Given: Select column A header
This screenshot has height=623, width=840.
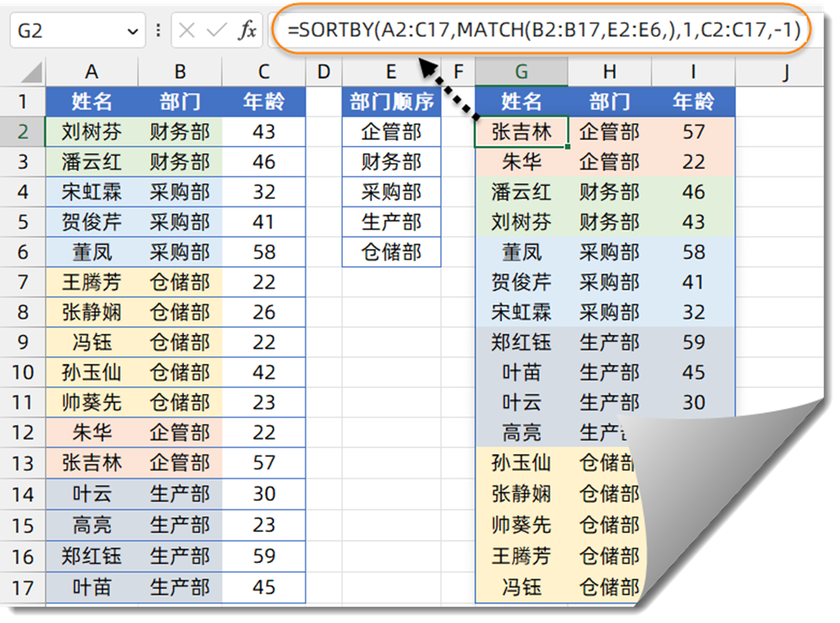Looking at the screenshot, I should coord(91,72).
